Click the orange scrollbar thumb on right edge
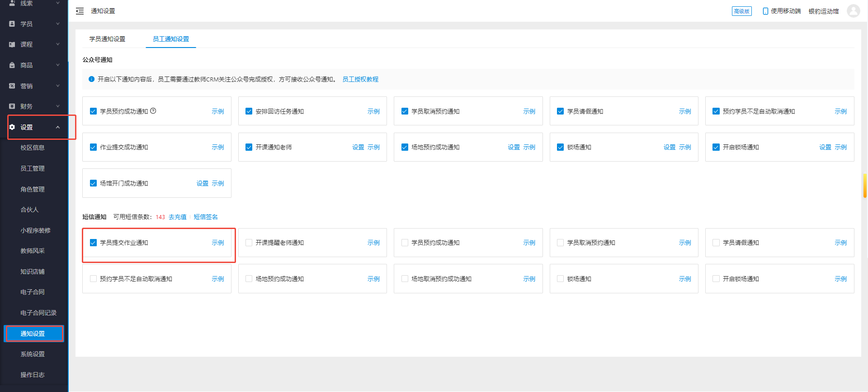Image resolution: width=868 pixels, height=392 pixels. (865, 186)
